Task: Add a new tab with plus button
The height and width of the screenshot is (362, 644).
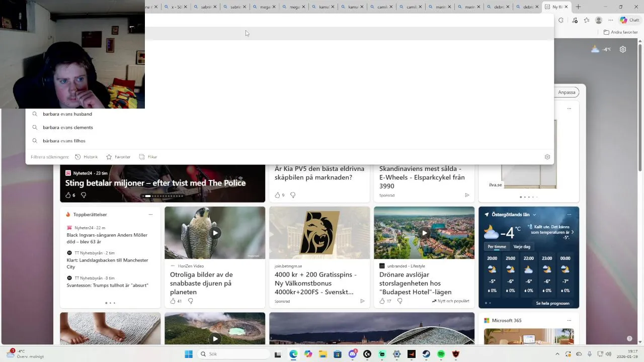Action: coord(578,7)
